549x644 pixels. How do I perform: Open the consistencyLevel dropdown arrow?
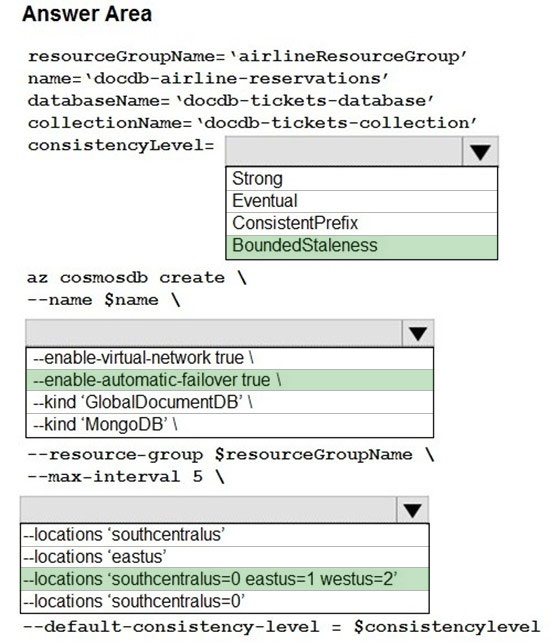point(480,151)
